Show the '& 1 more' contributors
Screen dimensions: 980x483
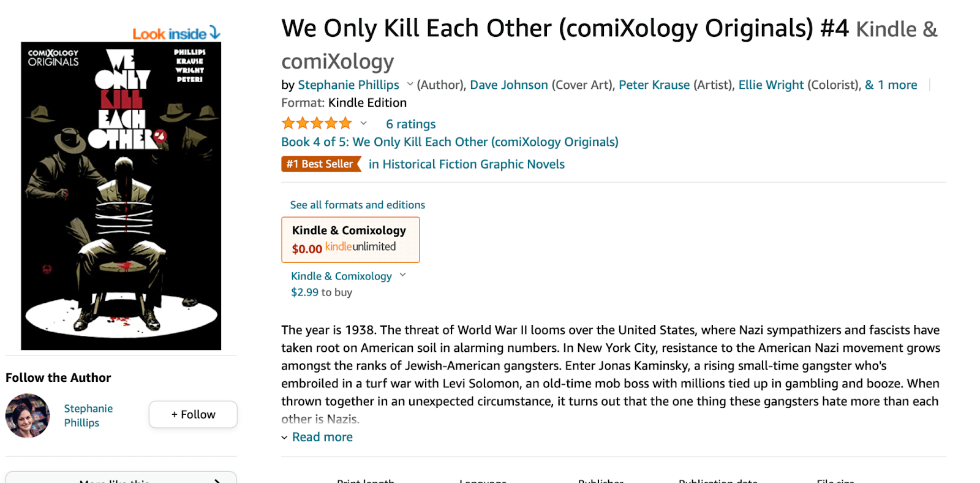[891, 85]
